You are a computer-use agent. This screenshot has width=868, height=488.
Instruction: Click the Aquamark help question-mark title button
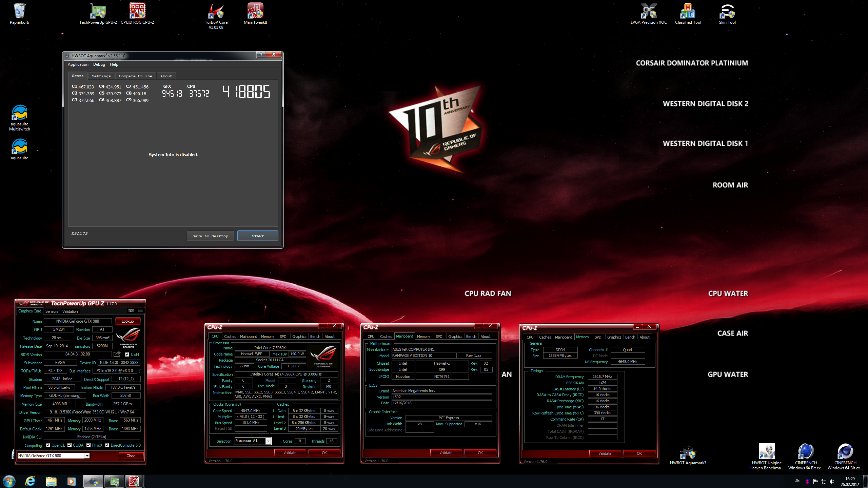pos(260,54)
